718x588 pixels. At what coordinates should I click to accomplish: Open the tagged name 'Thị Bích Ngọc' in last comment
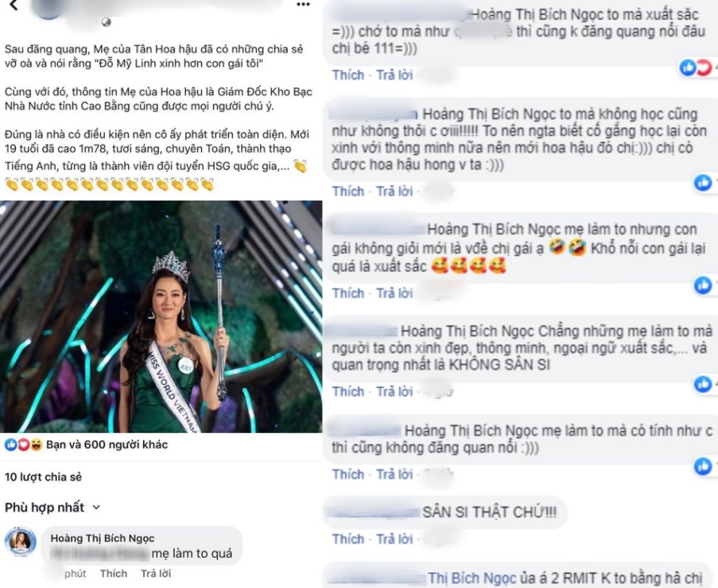[x=472, y=578]
